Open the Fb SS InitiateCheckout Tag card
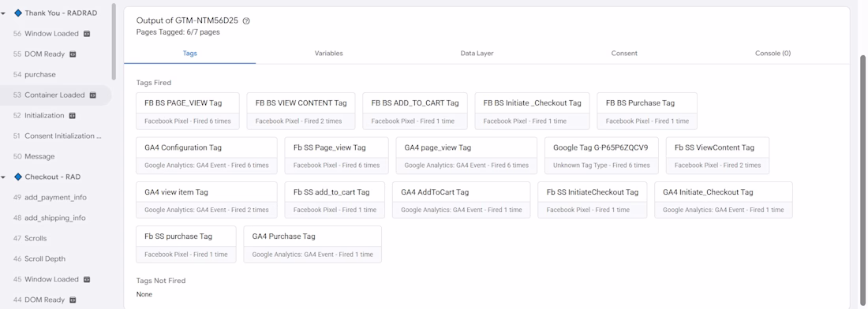The image size is (868, 309). [593, 200]
